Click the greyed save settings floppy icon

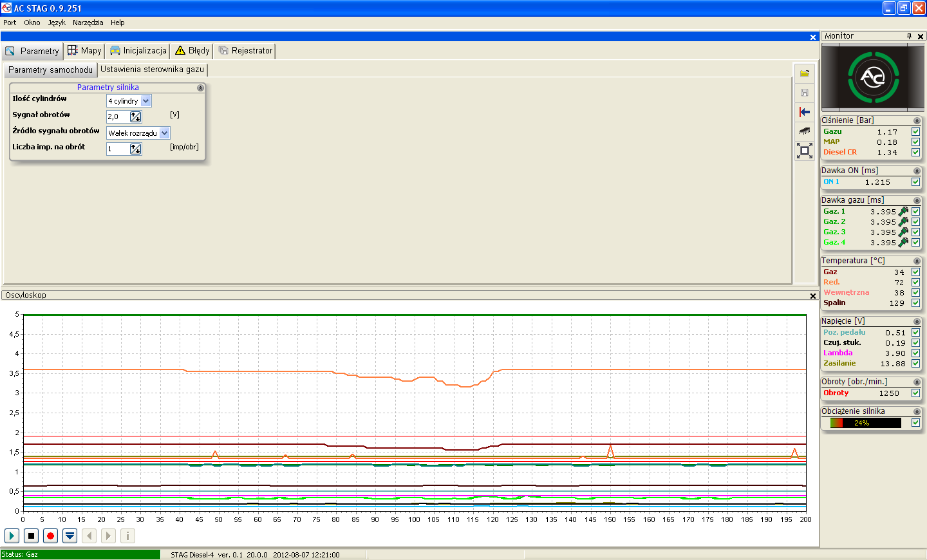coord(805,93)
